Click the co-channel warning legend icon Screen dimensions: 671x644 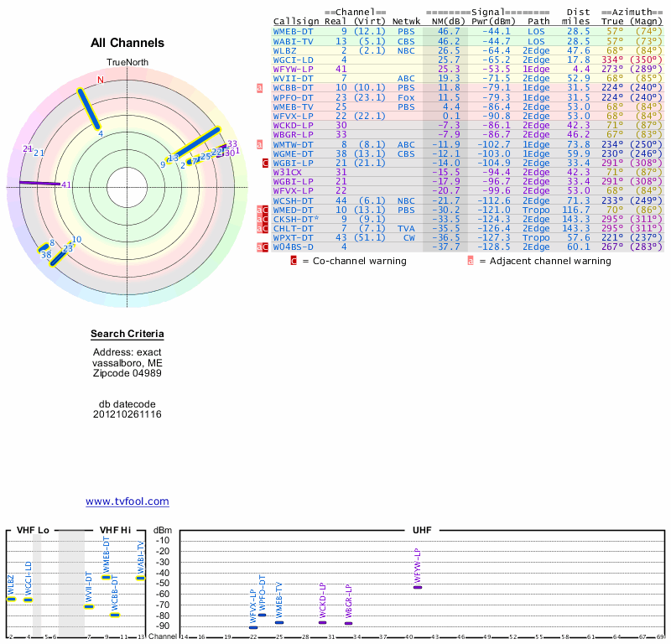coord(294,261)
